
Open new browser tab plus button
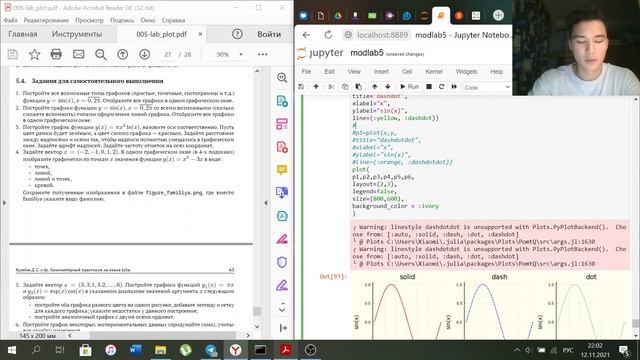click(x=498, y=16)
